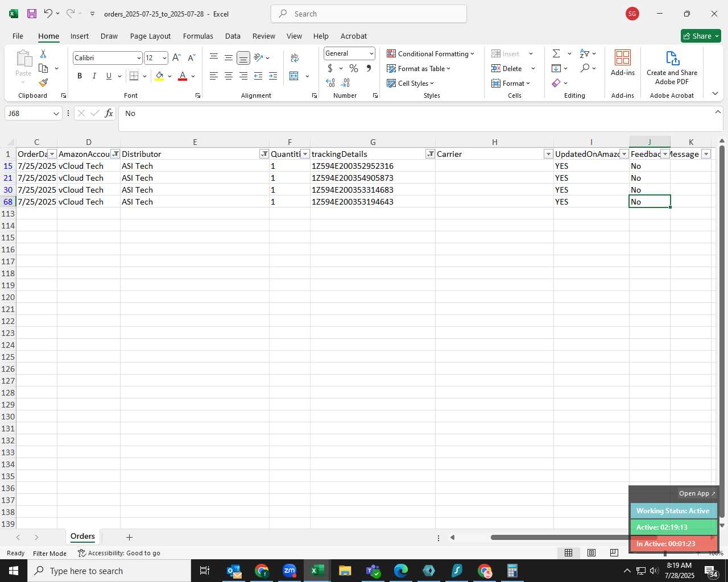Open the Name Box dropdown arrow
Screen dimensions: 728x582
(x=56, y=114)
